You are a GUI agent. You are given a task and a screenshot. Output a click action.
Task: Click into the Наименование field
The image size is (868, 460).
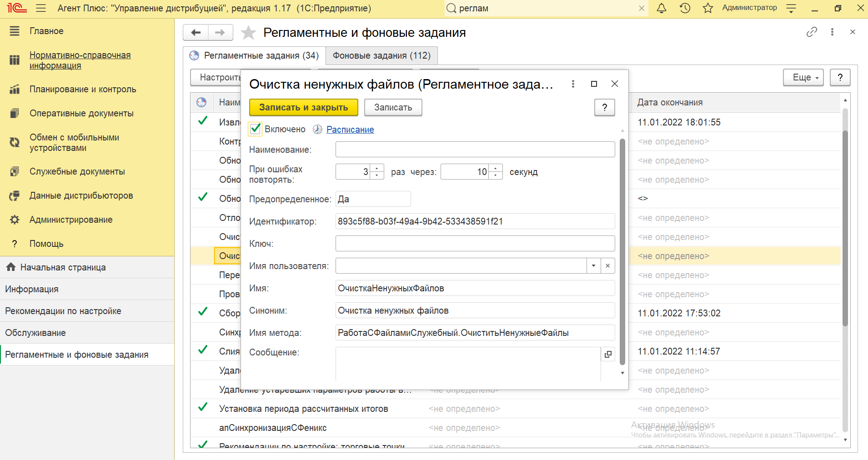coord(475,150)
